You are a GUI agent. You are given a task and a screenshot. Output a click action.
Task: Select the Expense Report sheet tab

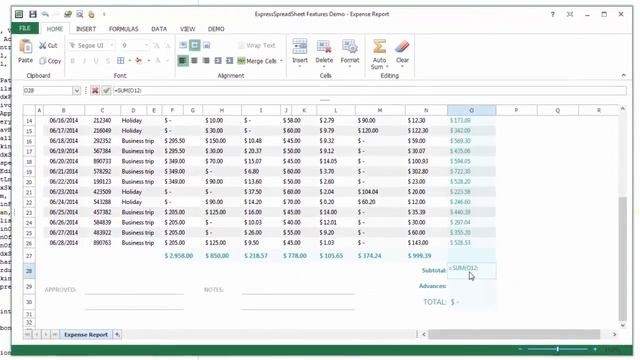[x=86, y=335]
